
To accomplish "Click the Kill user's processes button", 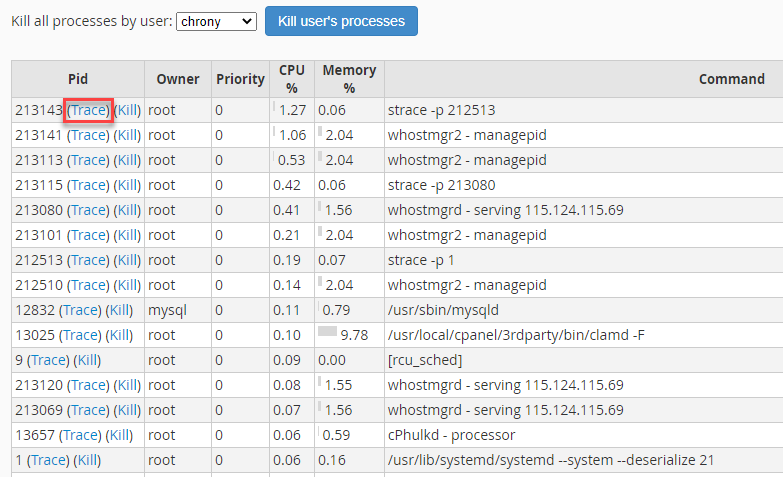I will pyautogui.click(x=341, y=21).
